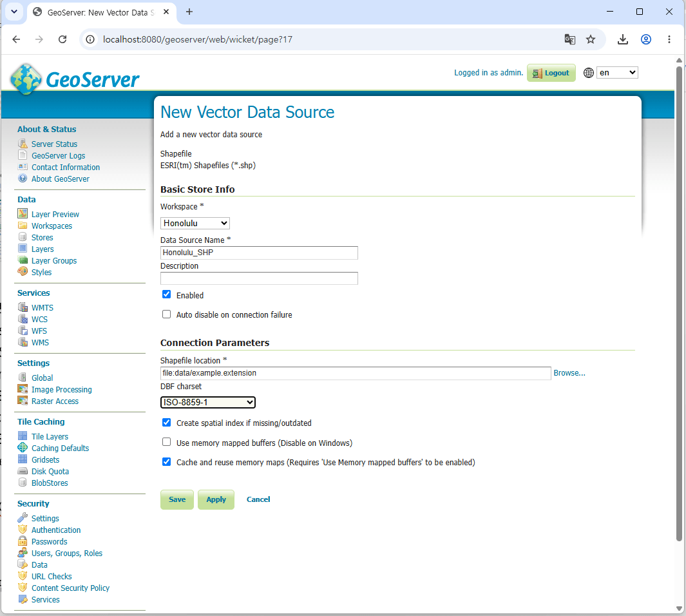The width and height of the screenshot is (686, 616).
Task: Open the Chrome profile avatar icon
Action: click(646, 39)
